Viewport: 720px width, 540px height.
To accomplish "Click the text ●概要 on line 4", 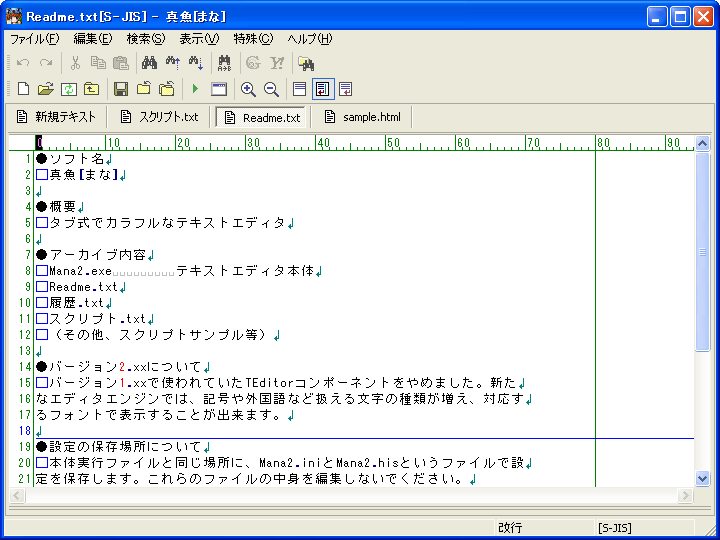I will [56, 207].
